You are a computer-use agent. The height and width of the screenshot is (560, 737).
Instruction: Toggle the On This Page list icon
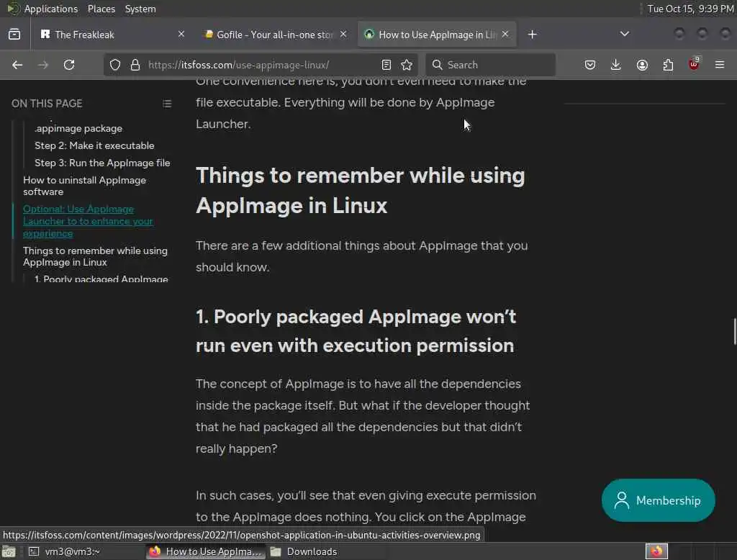point(167,104)
